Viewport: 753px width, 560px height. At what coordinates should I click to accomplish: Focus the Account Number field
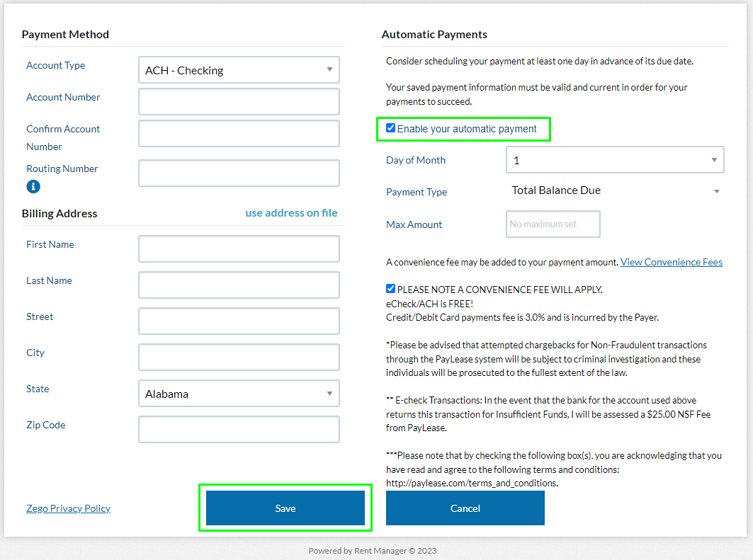(239, 101)
